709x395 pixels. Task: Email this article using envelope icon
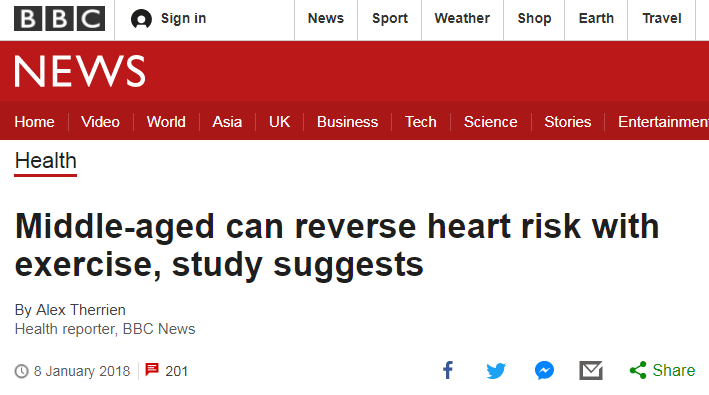(591, 371)
